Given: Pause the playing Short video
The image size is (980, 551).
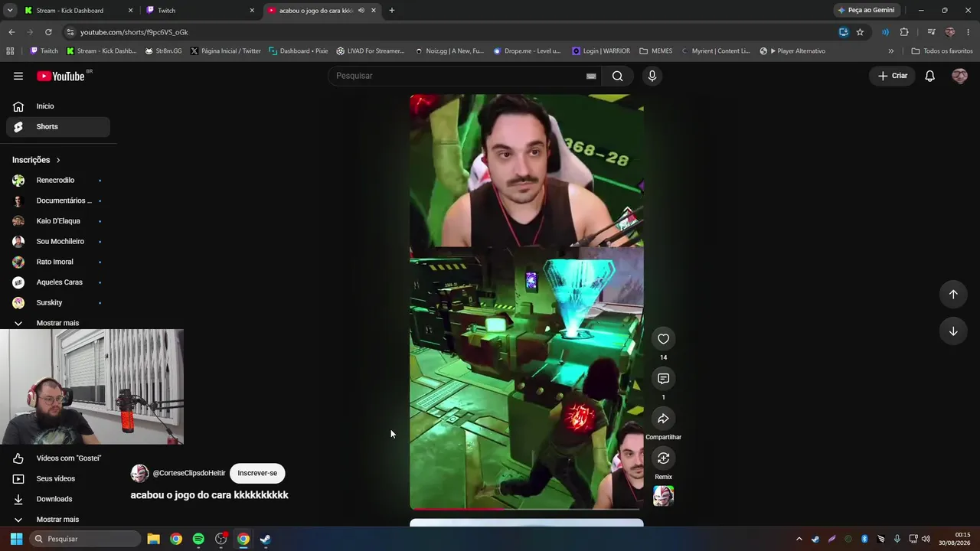Looking at the screenshot, I should 527,302.
